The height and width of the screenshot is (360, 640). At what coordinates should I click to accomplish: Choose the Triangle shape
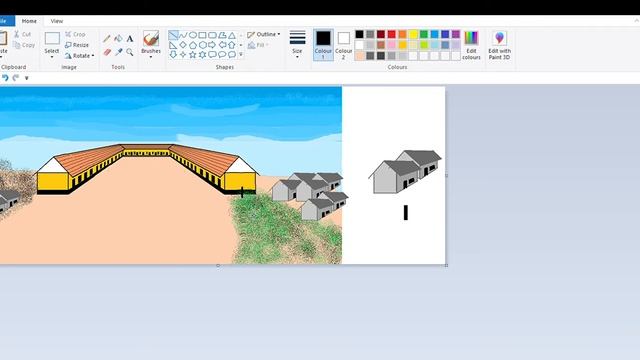pyautogui.click(x=232, y=35)
